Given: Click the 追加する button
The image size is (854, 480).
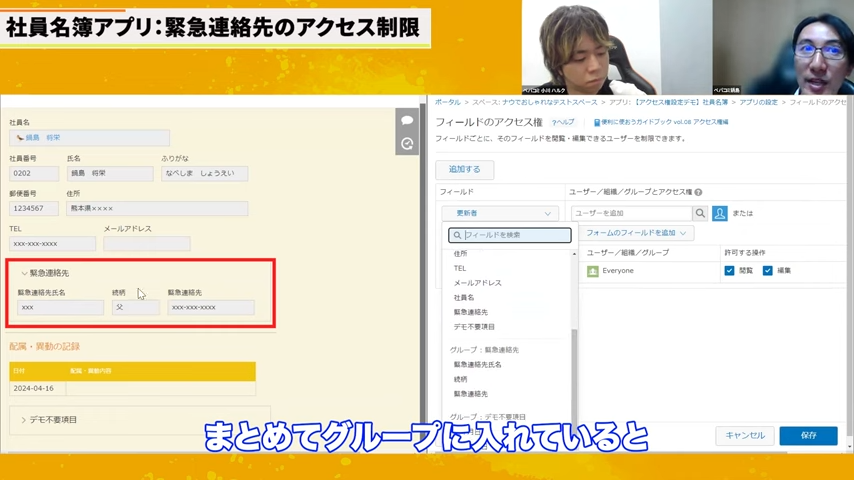Looking at the screenshot, I should (465, 169).
